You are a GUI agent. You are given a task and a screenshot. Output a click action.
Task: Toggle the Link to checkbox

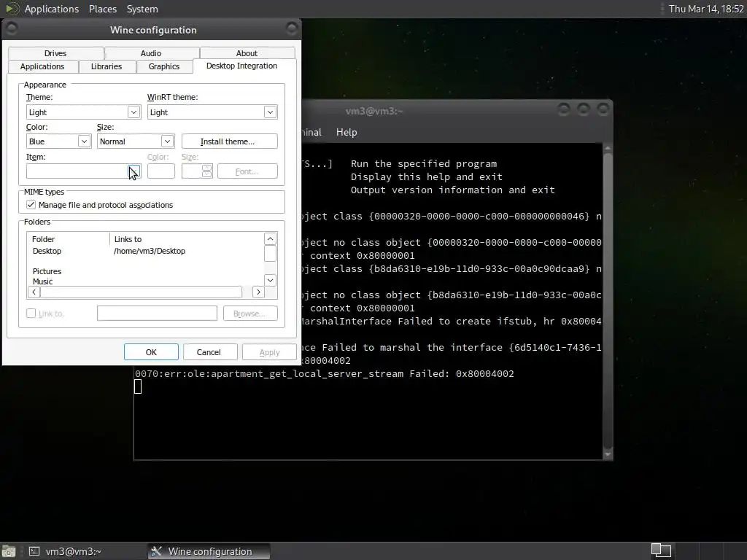(31, 314)
